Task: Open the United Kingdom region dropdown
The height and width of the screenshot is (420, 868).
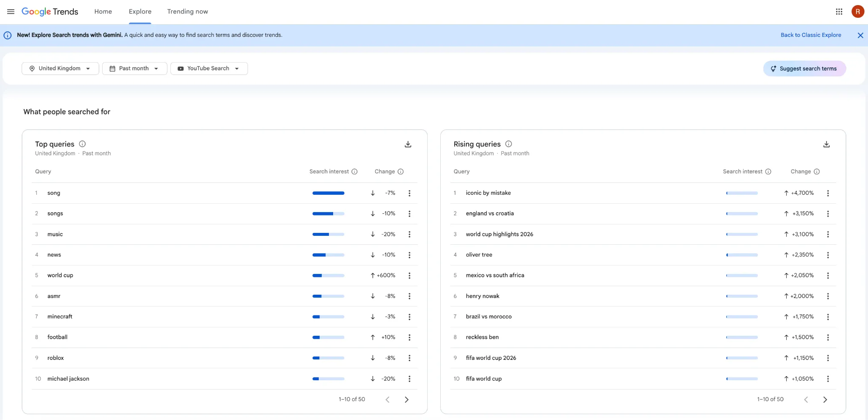Action: pos(60,69)
